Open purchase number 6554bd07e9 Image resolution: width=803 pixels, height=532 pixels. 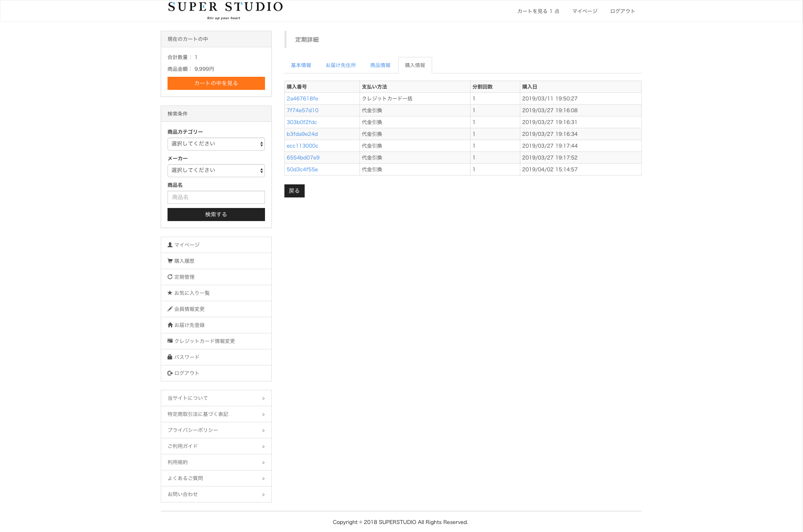[303, 158]
